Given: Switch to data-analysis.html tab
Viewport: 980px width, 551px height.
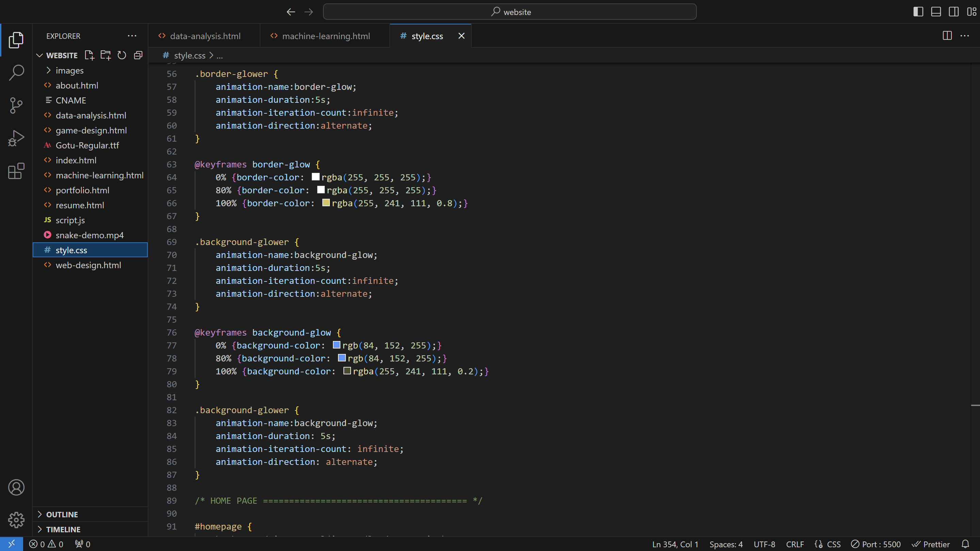Looking at the screenshot, I should 204,36.
